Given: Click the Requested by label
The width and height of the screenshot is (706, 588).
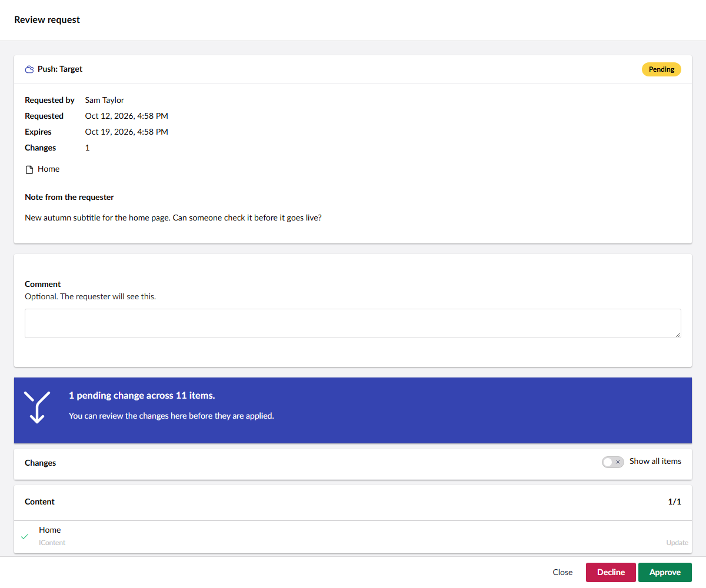Looking at the screenshot, I should pos(49,100).
